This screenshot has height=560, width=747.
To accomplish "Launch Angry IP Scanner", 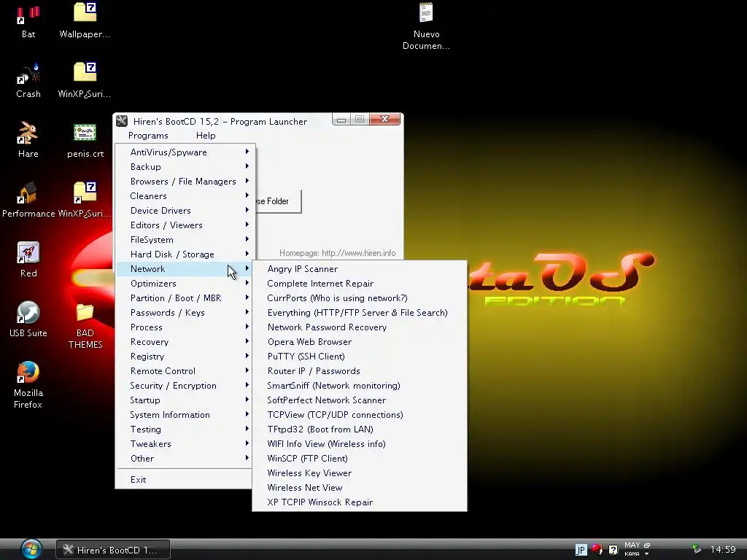I will click(x=359, y=269).
